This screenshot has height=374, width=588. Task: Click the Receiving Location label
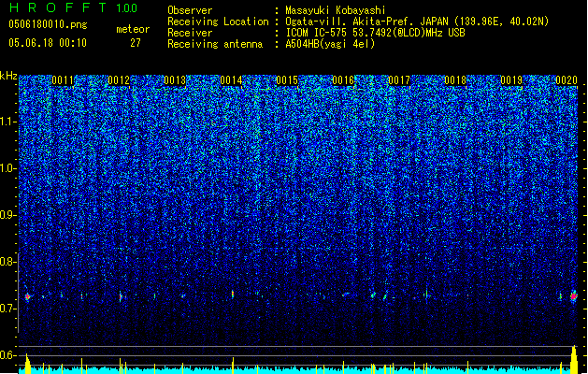point(218,22)
